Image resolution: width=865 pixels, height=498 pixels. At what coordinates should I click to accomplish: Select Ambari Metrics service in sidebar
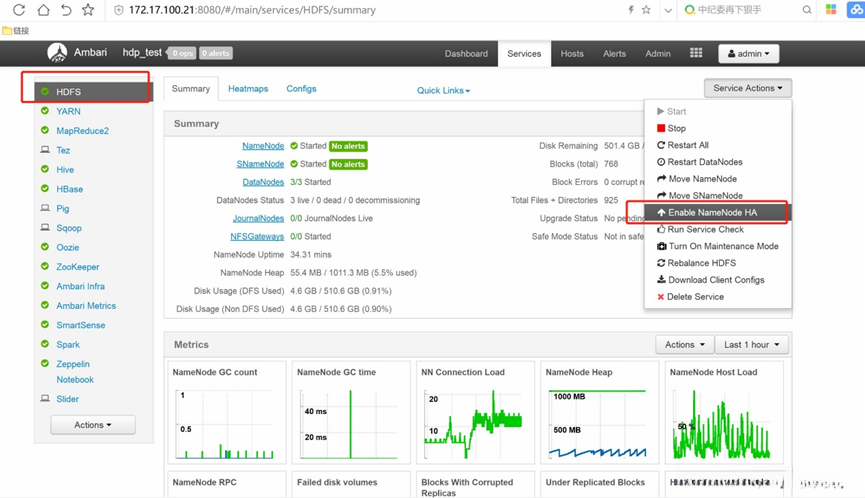86,306
